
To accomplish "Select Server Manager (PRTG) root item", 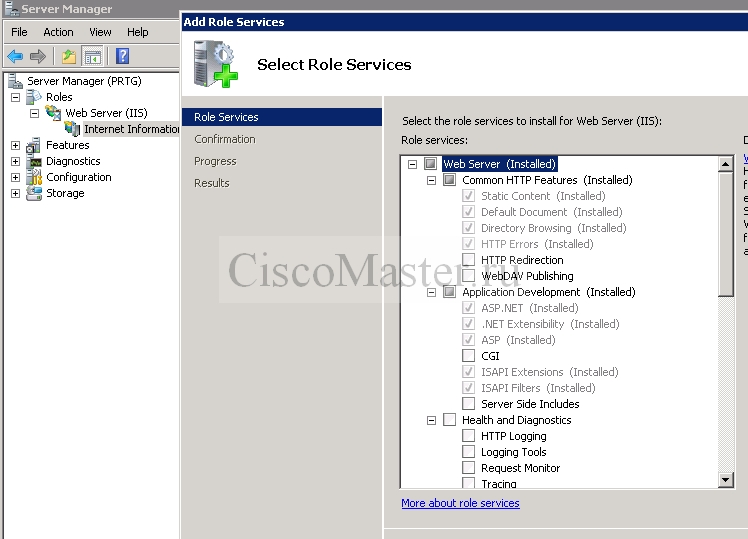I will click(84, 81).
